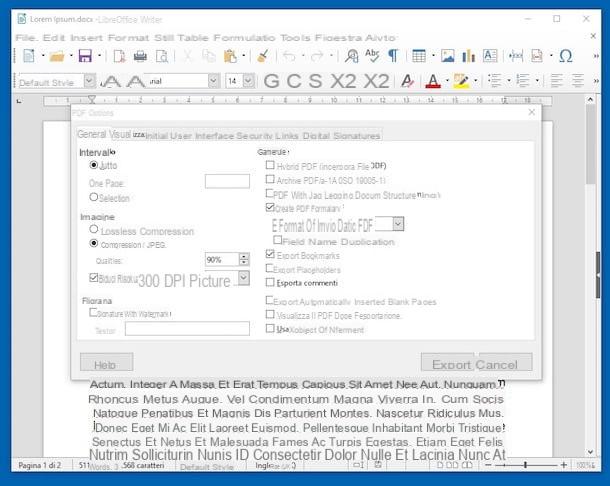The width and height of the screenshot is (610, 486).
Task: Click the bold G formatting icon
Action: tap(272, 81)
